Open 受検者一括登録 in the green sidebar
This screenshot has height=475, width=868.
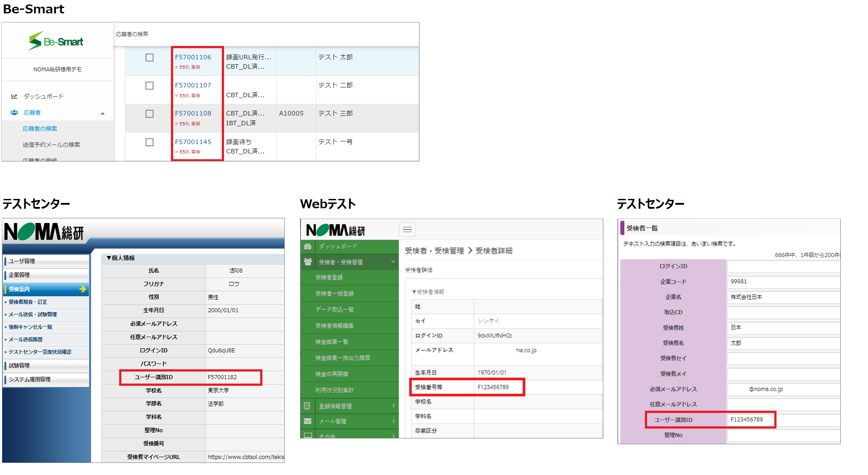(x=334, y=293)
